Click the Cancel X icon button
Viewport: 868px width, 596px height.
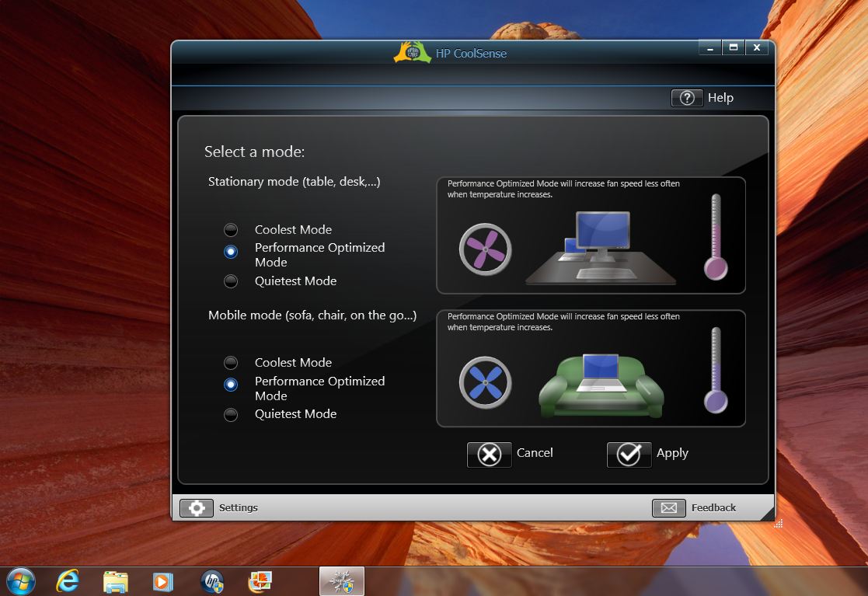point(490,455)
